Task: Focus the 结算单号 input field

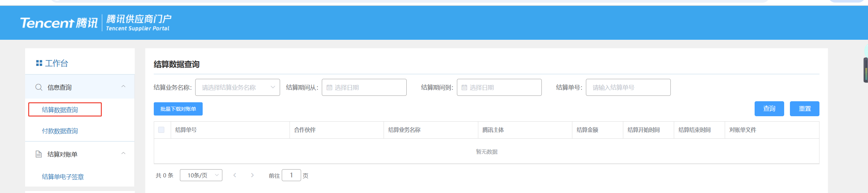Action: (x=628, y=87)
